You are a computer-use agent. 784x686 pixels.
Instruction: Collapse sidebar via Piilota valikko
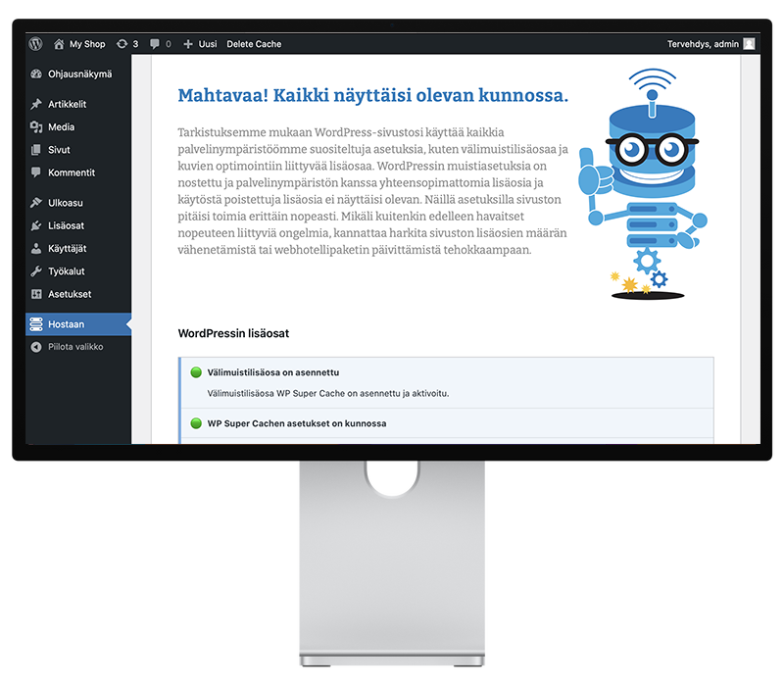(x=75, y=347)
